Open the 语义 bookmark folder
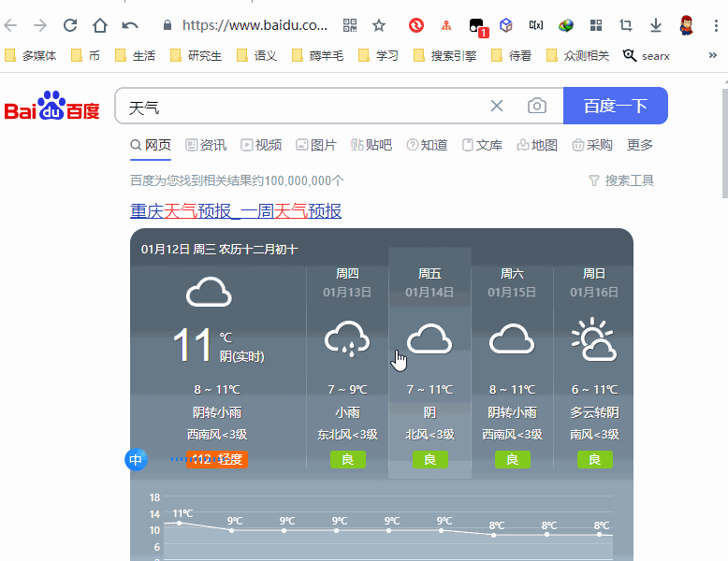The height and width of the screenshot is (561, 728). tap(256, 56)
